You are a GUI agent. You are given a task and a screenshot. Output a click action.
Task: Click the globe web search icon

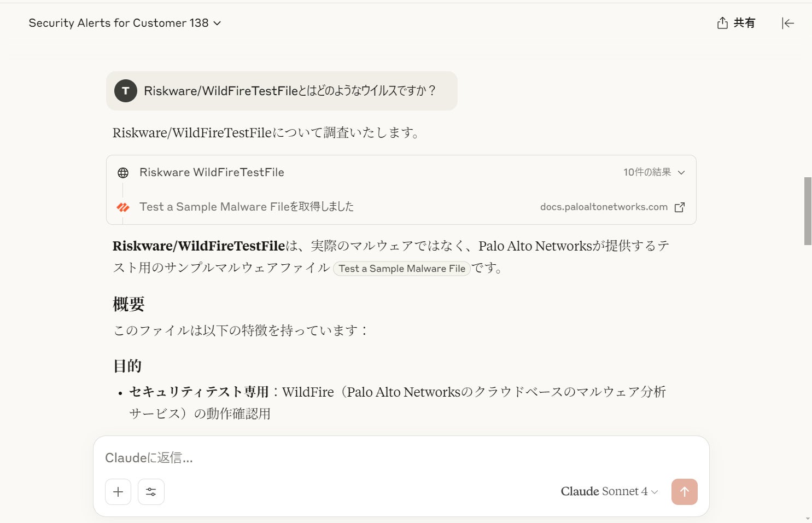click(123, 173)
